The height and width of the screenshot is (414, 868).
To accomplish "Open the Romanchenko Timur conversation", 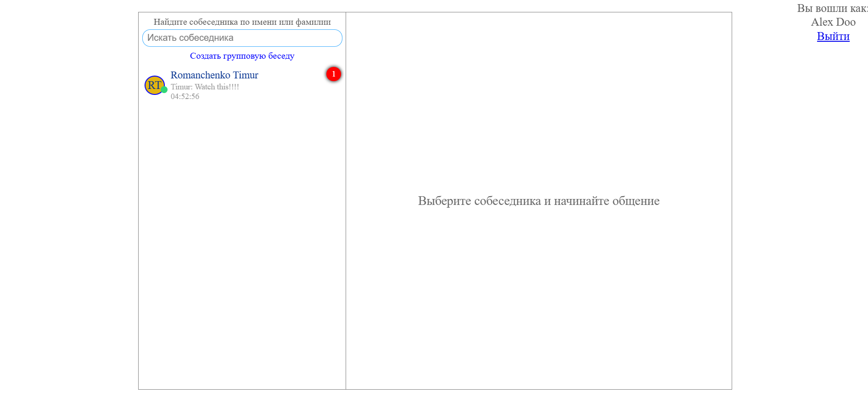I will 242,85.
